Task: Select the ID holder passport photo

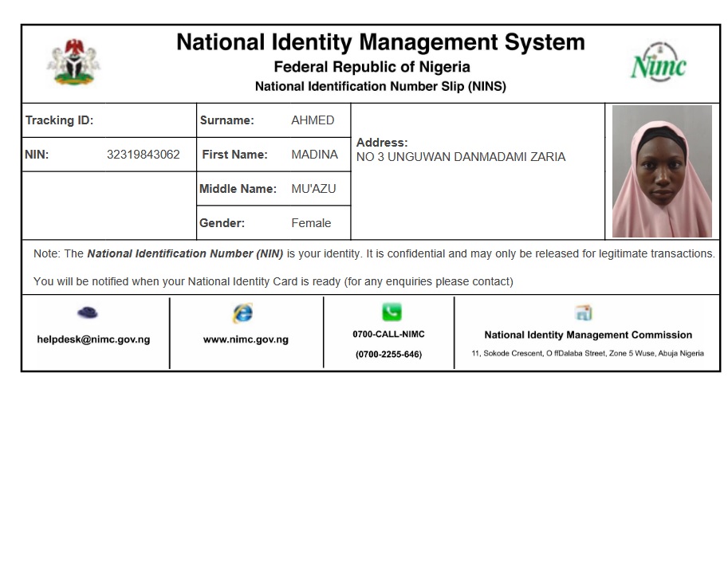Action: point(662,171)
